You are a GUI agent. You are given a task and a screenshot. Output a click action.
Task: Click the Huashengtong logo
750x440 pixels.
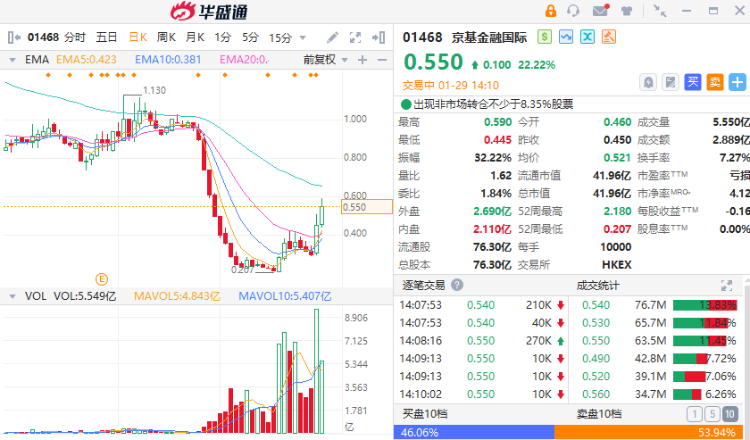[210, 11]
